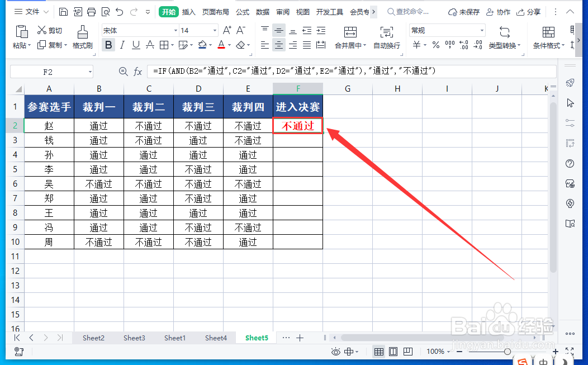
Task: Align text to top icon
Action: (265, 30)
